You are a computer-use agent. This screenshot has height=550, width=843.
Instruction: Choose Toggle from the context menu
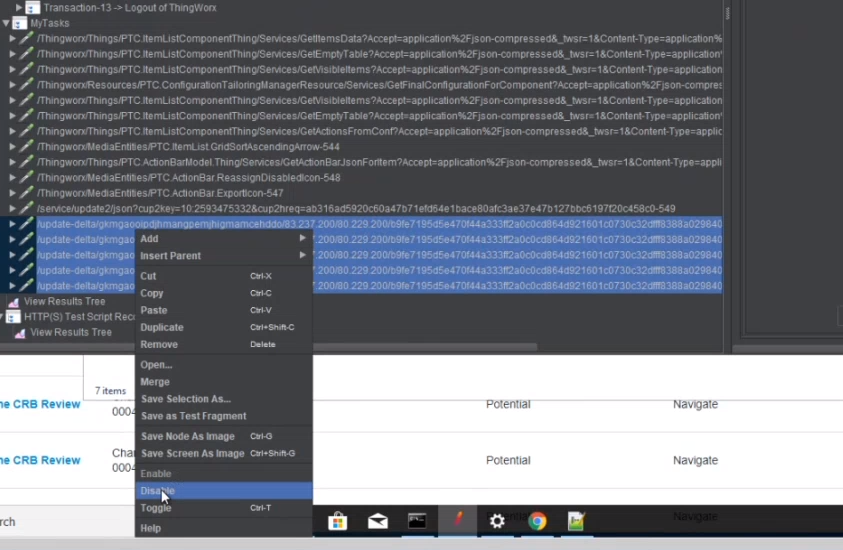(223, 508)
